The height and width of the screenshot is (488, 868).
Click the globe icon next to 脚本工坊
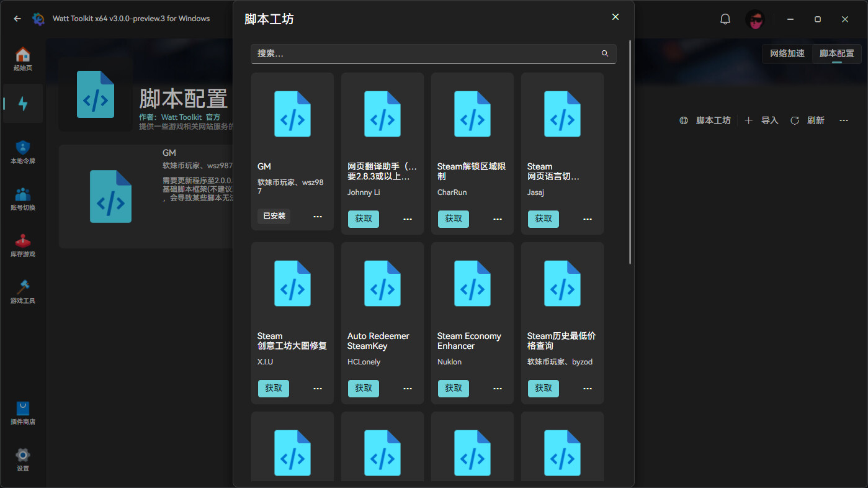point(683,120)
